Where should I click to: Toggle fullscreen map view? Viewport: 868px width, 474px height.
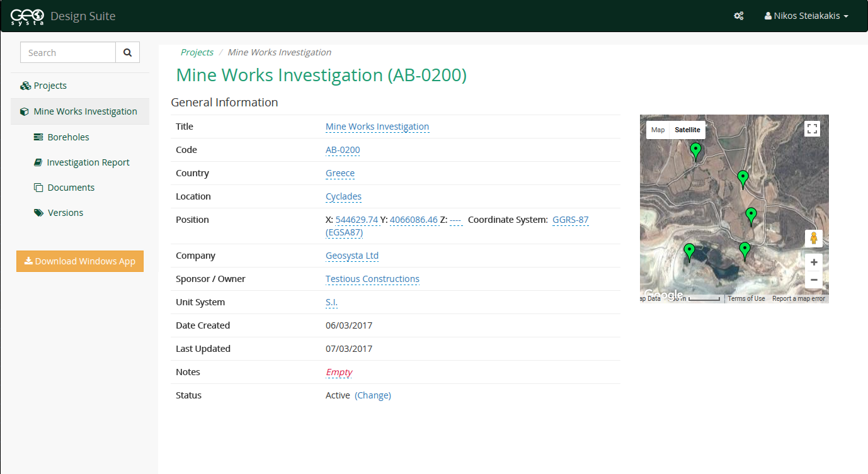813,129
